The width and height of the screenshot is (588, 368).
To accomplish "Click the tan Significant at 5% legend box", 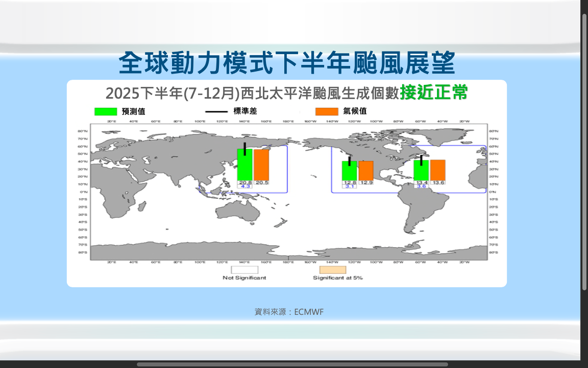I will tap(333, 270).
